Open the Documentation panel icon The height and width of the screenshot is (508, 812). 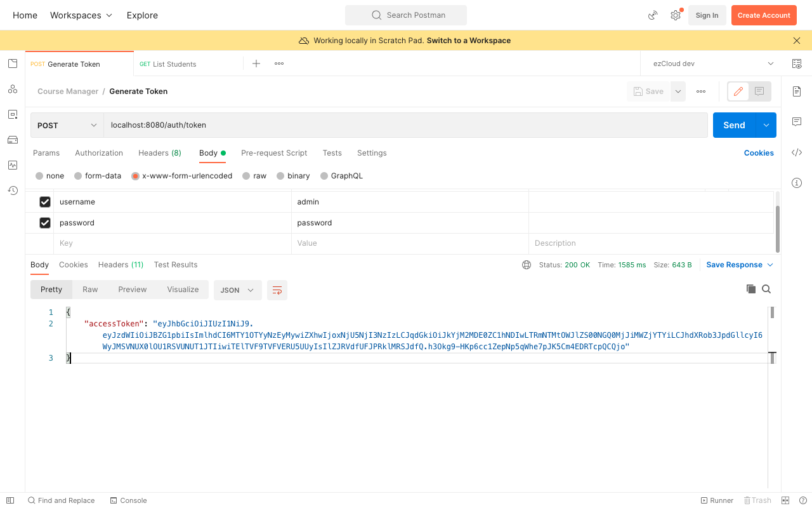[797, 91]
